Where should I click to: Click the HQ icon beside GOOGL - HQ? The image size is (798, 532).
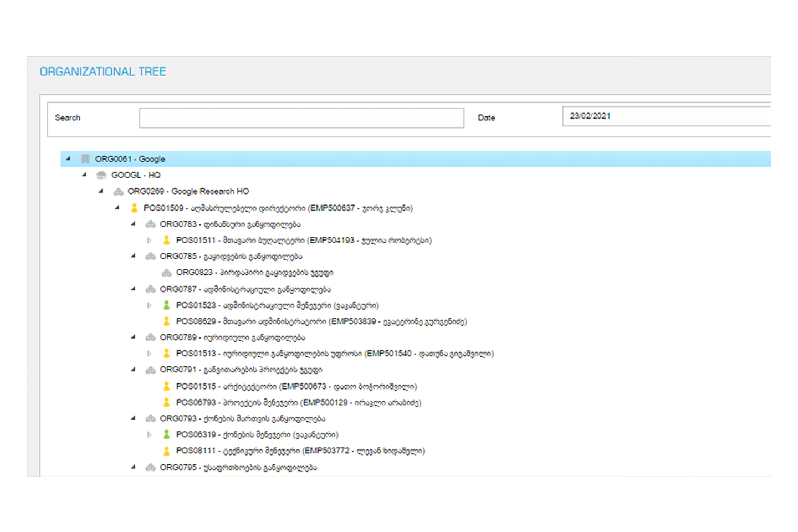click(101, 175)
